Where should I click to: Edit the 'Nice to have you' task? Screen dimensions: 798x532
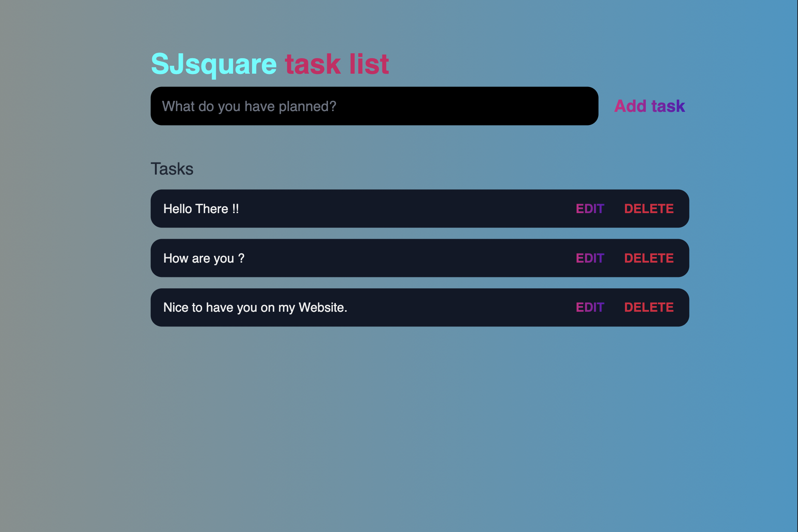tap(590, 307)
